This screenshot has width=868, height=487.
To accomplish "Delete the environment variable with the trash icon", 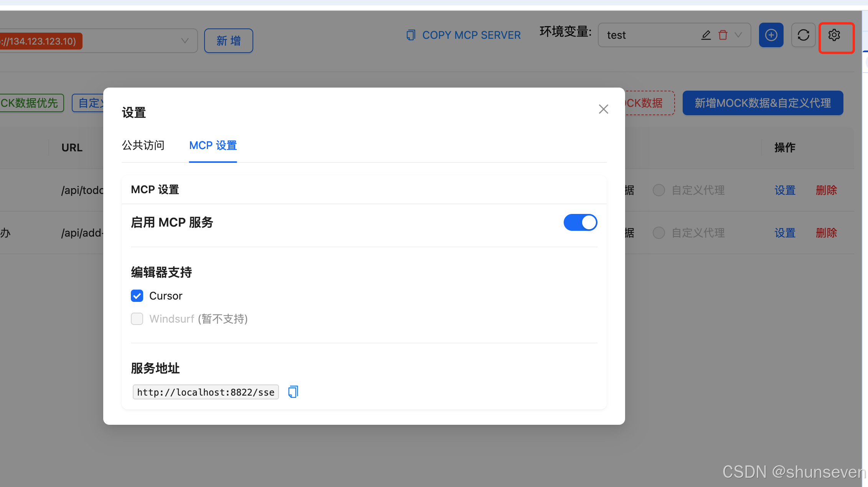I will coord(723,35).
